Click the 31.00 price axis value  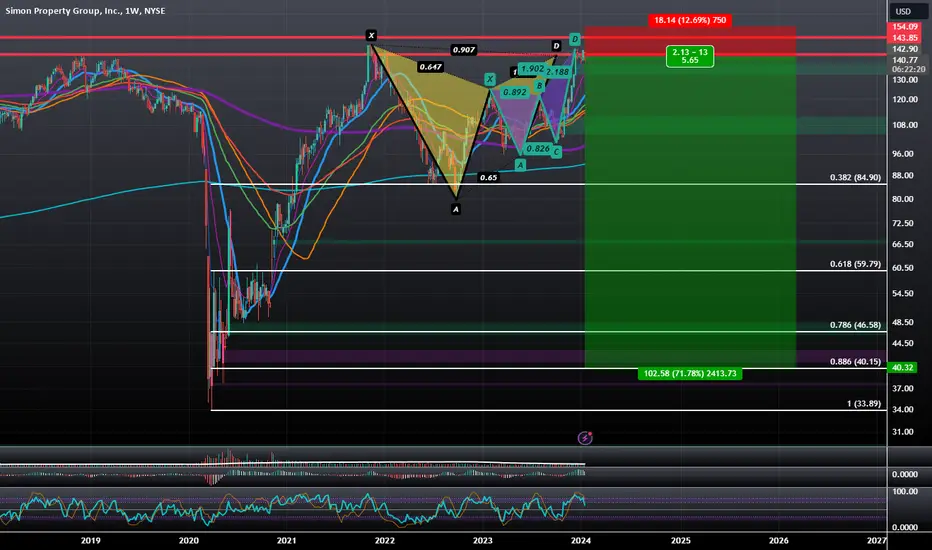click(902, 432)
